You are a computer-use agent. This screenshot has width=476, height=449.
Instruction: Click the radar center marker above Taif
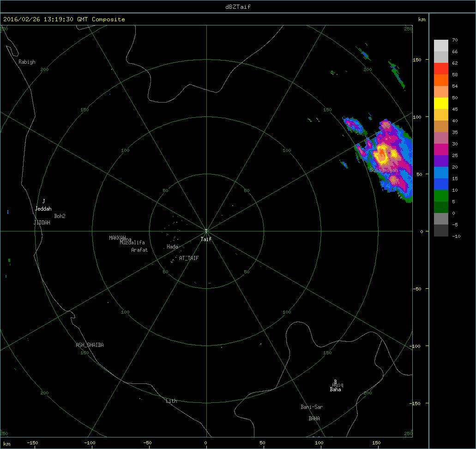tap(206, 231)
